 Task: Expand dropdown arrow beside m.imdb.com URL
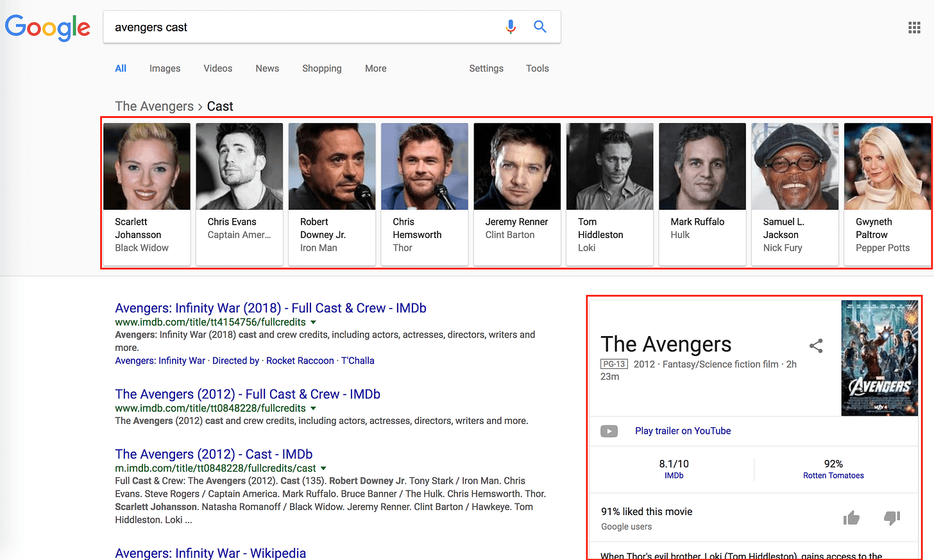tap(323, 468)
